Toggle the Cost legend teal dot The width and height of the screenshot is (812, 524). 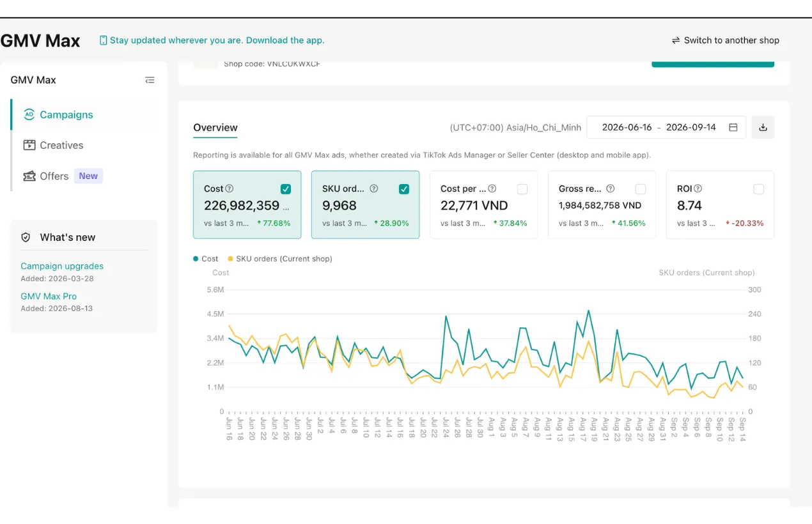(196, 259)
